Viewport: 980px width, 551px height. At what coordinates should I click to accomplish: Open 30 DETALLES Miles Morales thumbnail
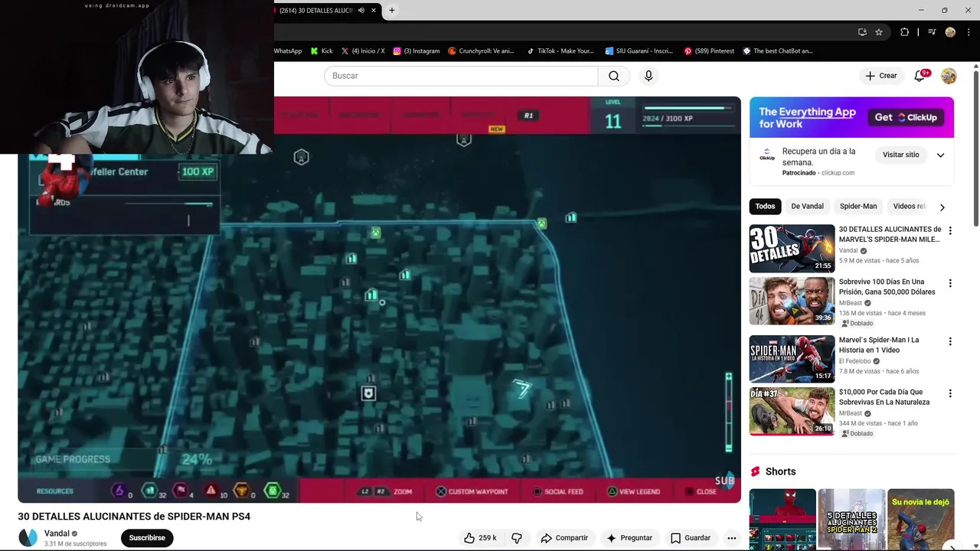792,248
